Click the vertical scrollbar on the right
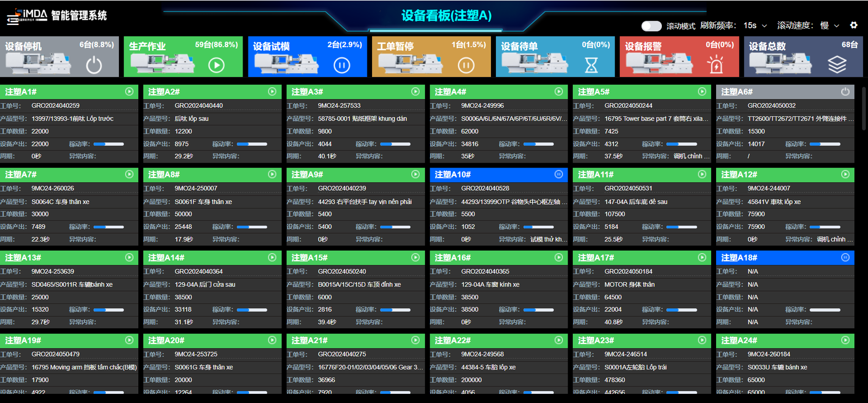The image size is (868, 403). point(864,108)
